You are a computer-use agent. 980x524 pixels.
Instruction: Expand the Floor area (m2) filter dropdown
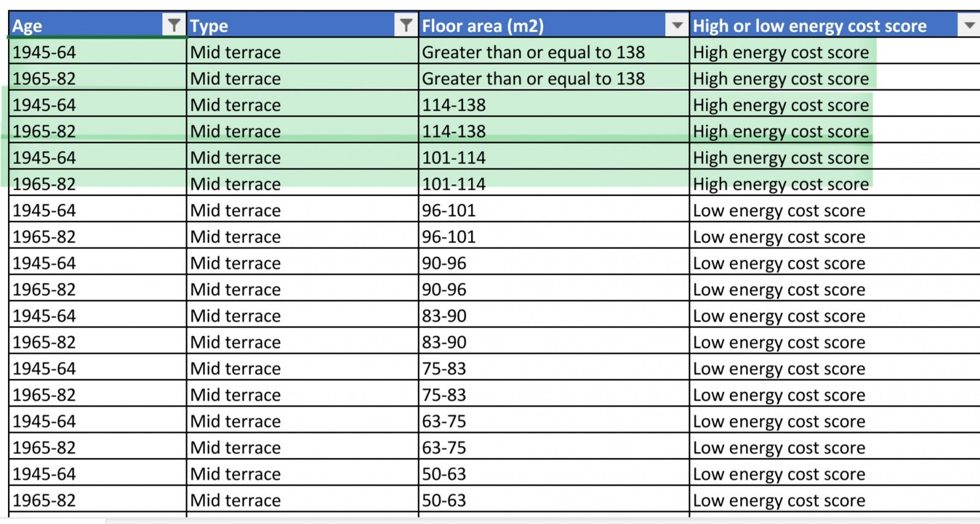click(x=677, y=25)
